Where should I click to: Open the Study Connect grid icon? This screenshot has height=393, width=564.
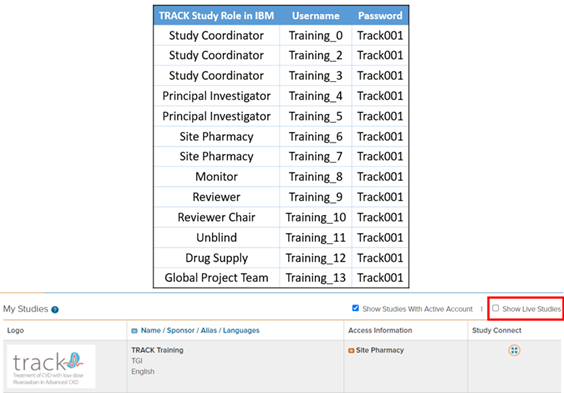(514, 350)
